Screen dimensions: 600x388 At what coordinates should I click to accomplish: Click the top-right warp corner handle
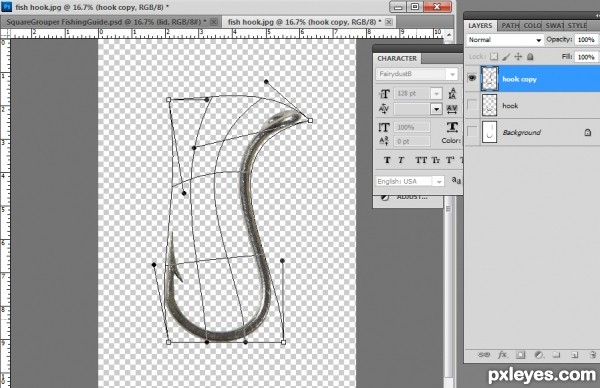tap(310, 121)
